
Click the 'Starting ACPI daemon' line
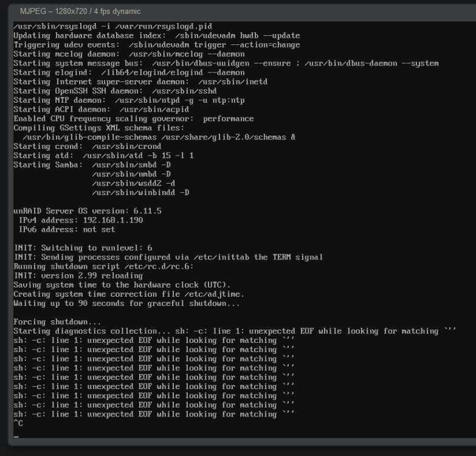pos(101,109)
